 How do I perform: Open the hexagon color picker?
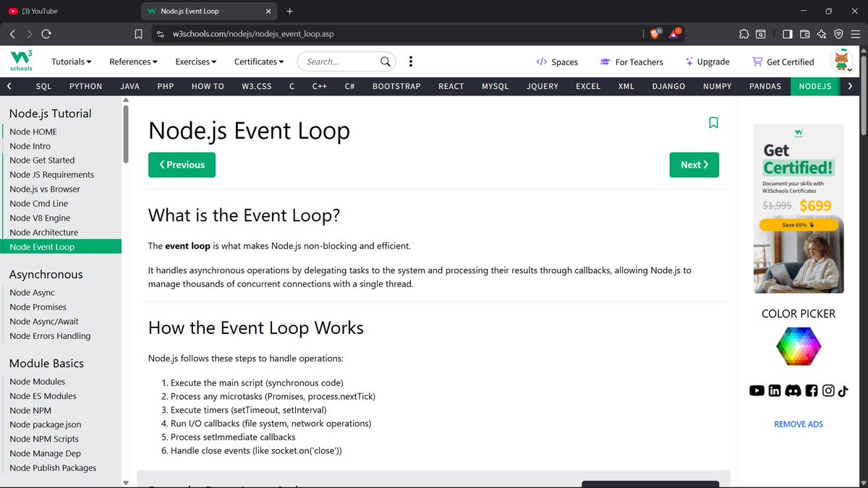point(799,346)
